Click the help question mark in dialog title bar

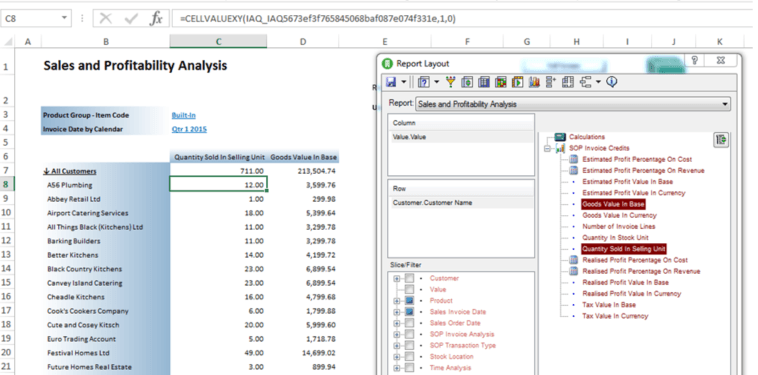coord(695,60)
